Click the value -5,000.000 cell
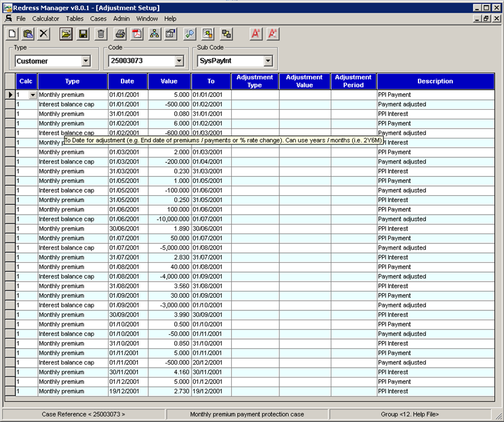This screenshot has height=422, width=504. (170, 248)
